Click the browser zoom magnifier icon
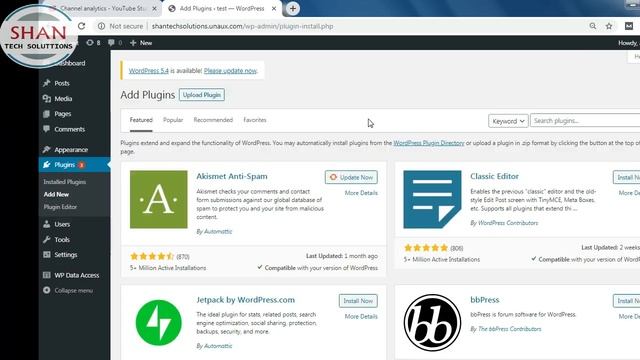Viewport: 640px width, 360px height. [x=593, y=26]
